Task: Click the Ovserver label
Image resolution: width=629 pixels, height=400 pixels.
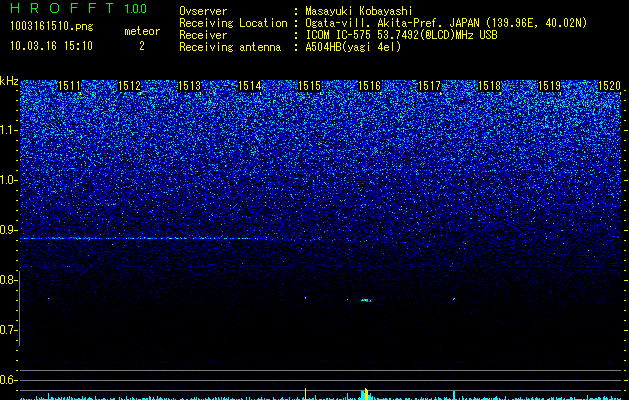Action: click(203, 11)
